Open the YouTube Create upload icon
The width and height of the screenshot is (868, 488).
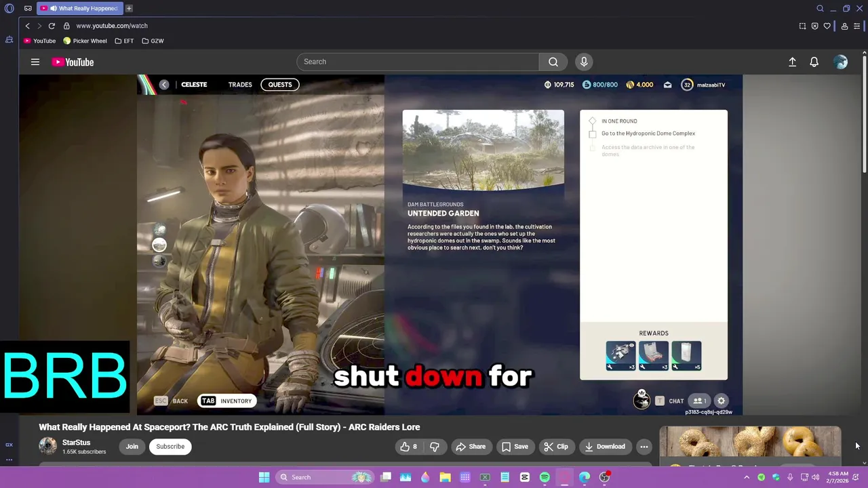(792, 62)
